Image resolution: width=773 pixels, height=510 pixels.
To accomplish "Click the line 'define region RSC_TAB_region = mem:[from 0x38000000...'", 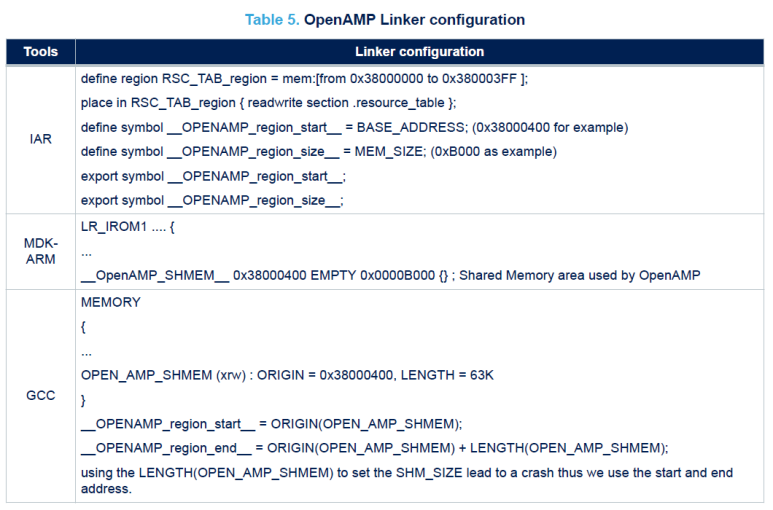I will click(x=304, y=79).
